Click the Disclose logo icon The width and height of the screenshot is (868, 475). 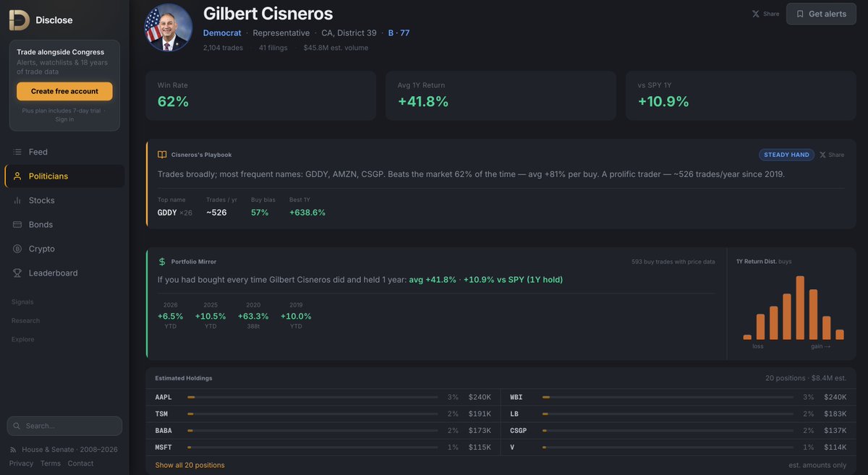tap(20, 20)
